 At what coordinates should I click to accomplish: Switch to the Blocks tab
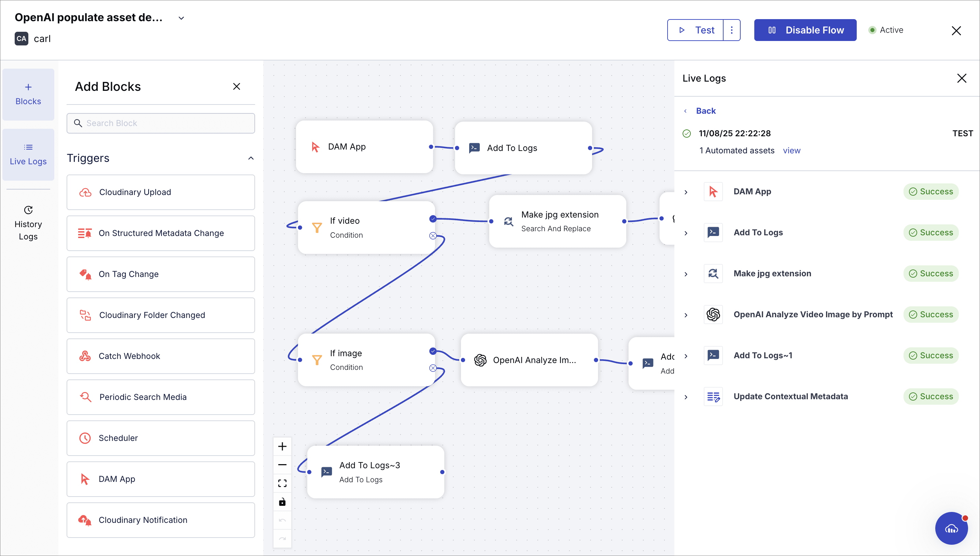click(28, 94)
